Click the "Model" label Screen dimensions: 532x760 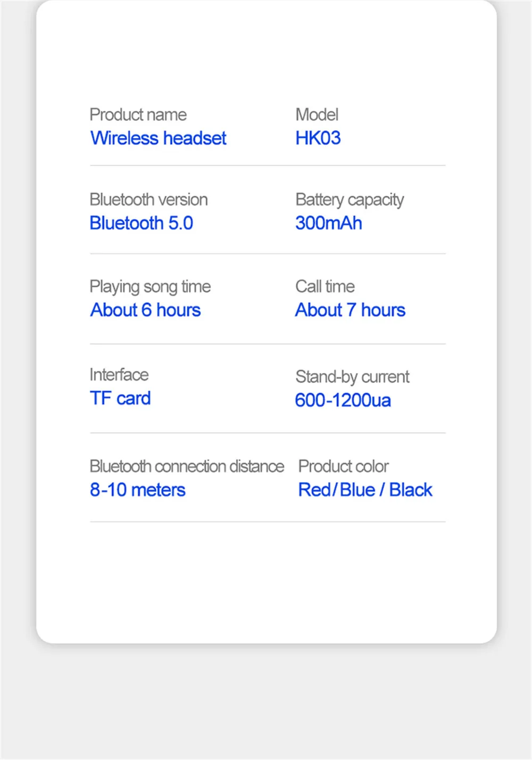click(x=317, y=115)
